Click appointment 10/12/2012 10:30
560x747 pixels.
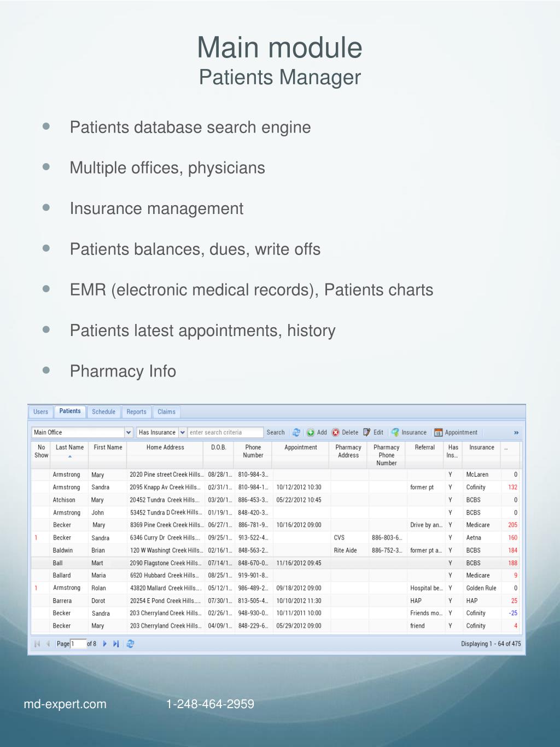[299, 487]
